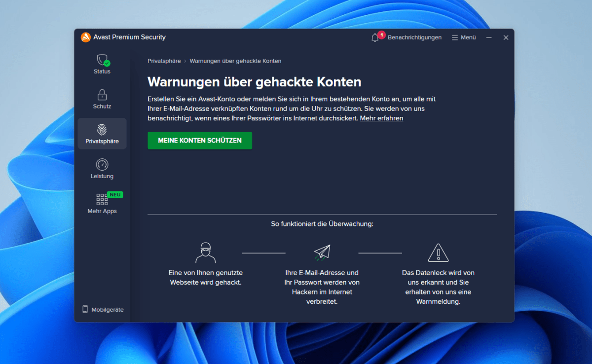Click the notification bell icon
Viewport: 592px width, 364px height.
375,37
